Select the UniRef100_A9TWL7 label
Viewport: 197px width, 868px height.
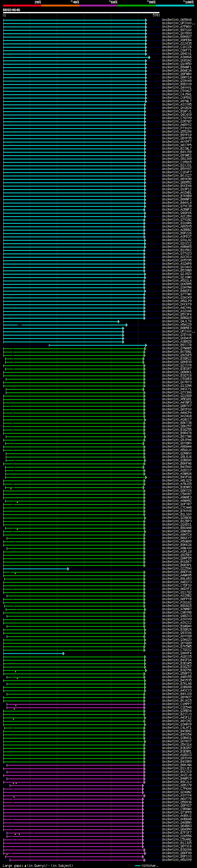[x=177, y=101]
